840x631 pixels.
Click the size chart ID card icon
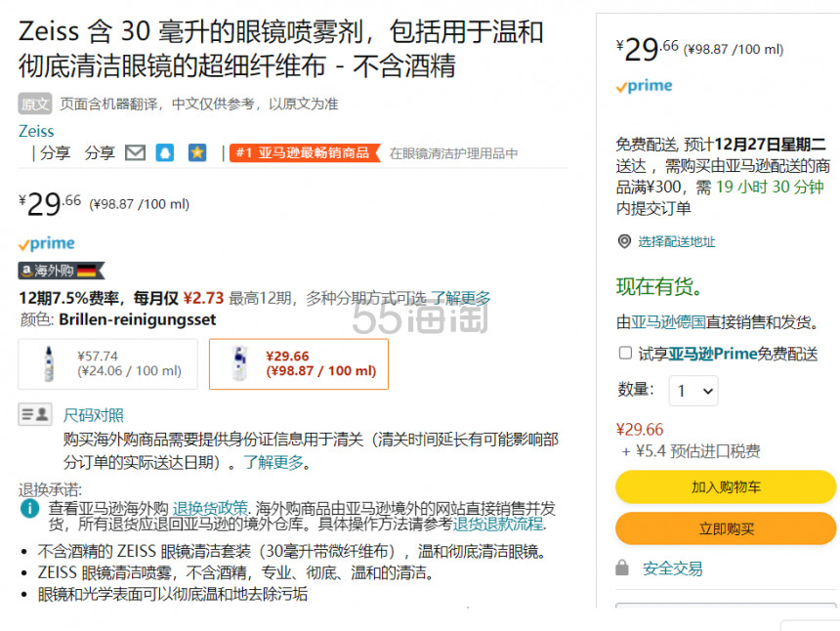tap(35, 414)
